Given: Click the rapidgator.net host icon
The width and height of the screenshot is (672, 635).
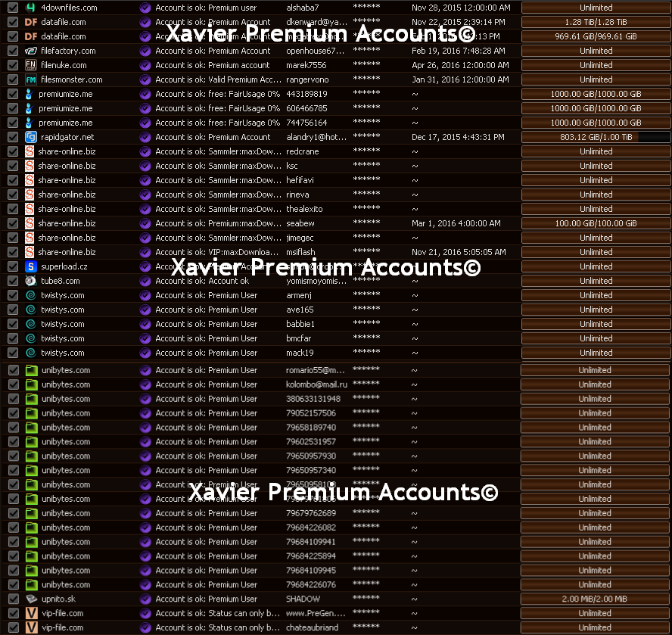Looking at the screenshot, I should point(30,137).
